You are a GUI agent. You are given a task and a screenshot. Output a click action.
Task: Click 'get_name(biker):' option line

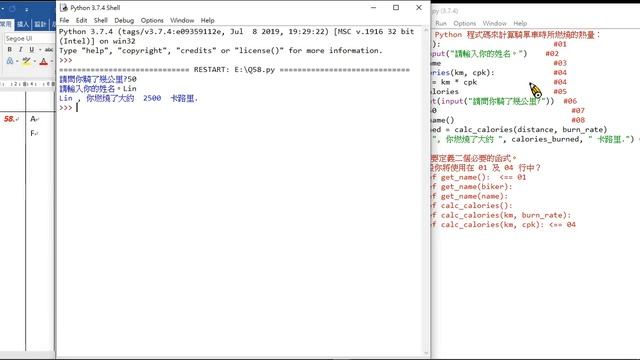click(476, 187)
